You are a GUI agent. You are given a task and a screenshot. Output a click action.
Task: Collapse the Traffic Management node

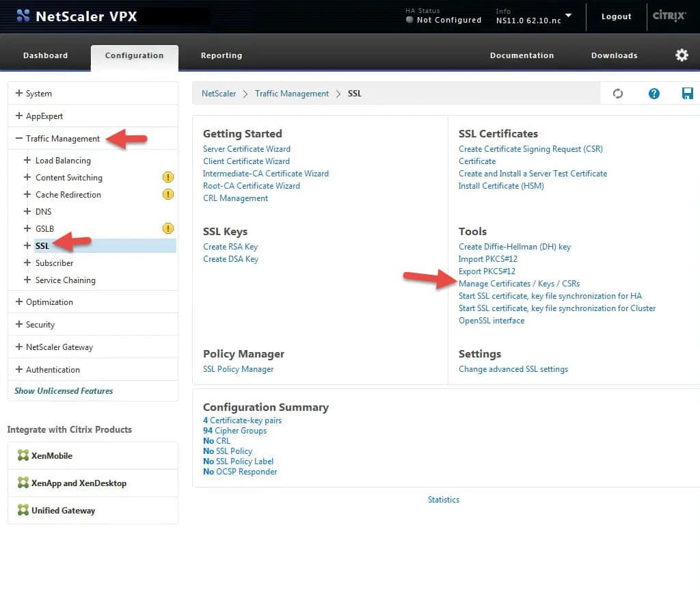coord(18,139)
